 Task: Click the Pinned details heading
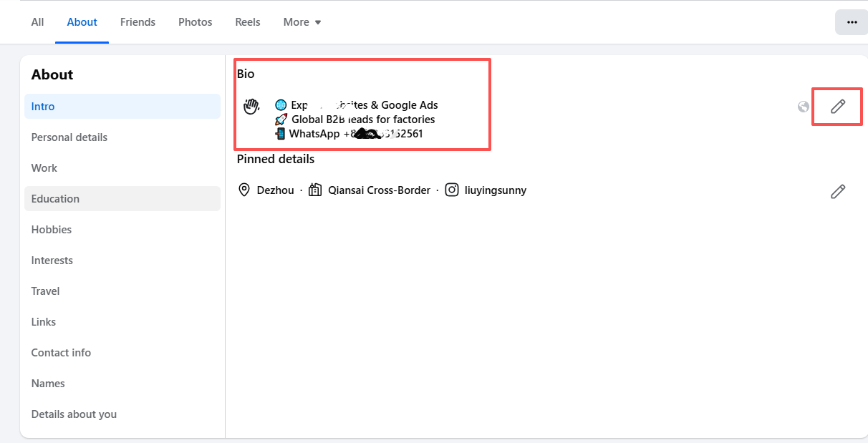pyautogui.click(x=276, y=159)
